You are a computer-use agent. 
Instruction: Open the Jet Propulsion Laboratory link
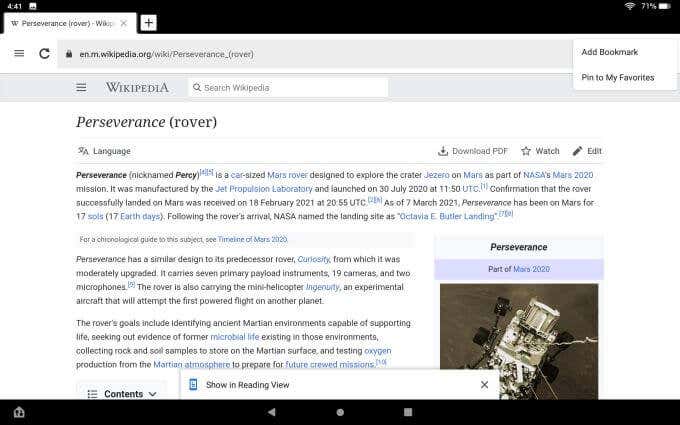click(264, 189)
